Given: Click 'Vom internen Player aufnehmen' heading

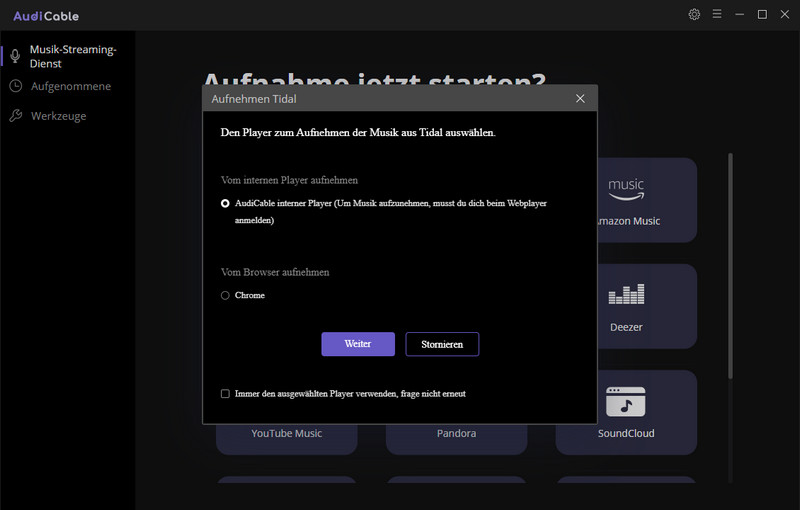Looking at the screenshot, I should point(289,180).
